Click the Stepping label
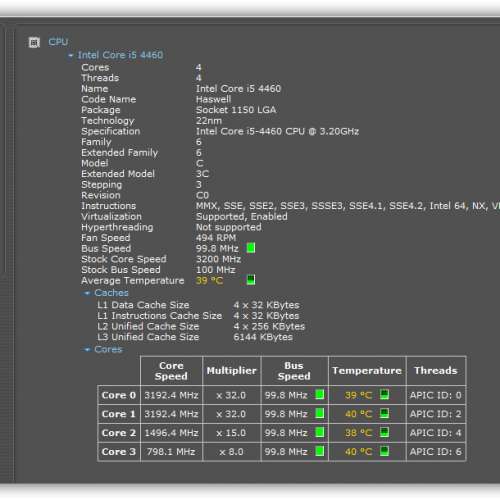The width and height of the screenshot is (500, 500). point(102,185)
